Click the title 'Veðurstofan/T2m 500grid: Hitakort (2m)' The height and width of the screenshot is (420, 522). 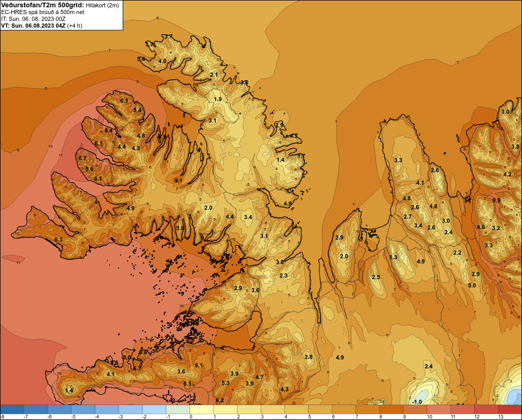point(60,5)
